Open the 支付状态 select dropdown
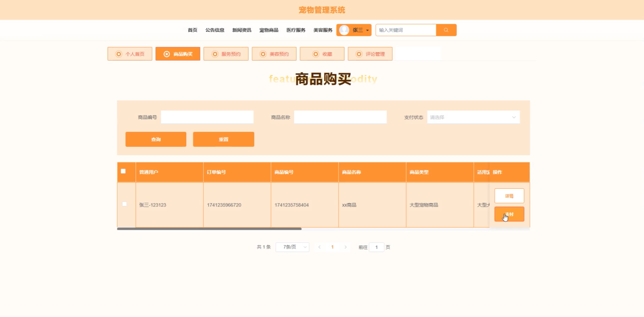 point(474,117)
